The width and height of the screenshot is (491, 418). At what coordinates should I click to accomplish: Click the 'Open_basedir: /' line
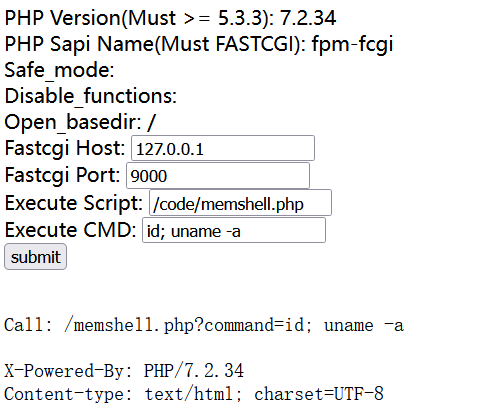(x=80, y=122)
